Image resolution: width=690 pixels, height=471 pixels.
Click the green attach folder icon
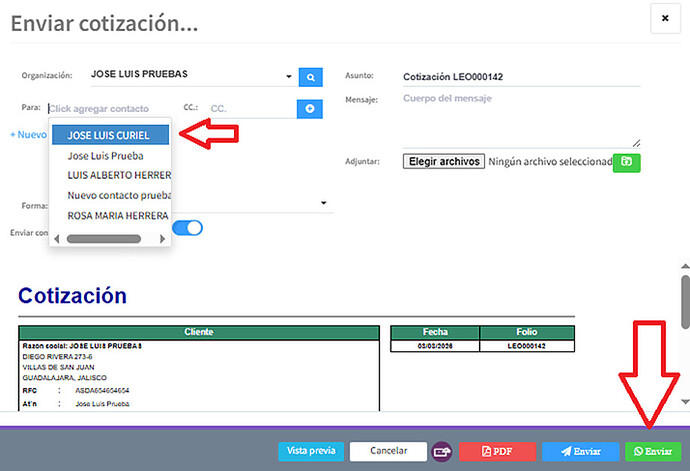tap(626, 161)
